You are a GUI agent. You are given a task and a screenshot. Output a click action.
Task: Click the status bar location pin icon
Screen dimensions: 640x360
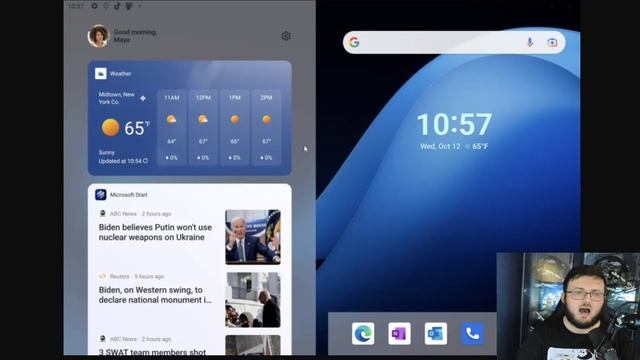pyautogui.click(x=106, y=6)
